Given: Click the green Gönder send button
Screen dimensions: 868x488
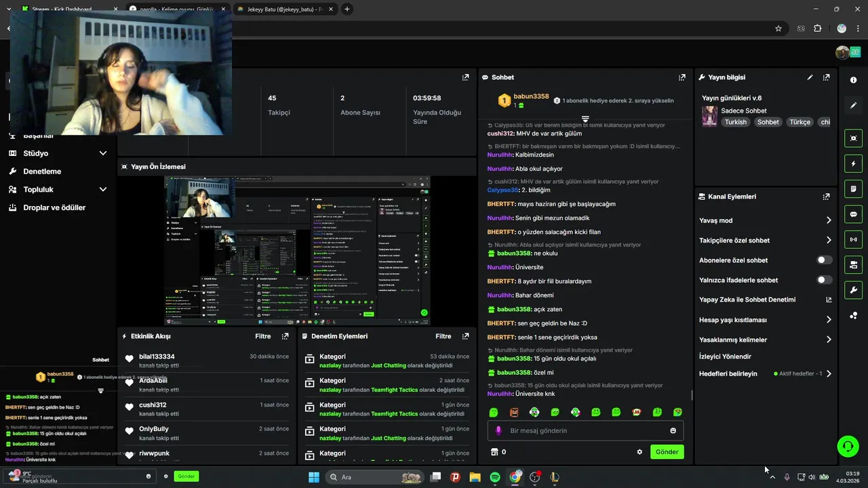Looking at the screenshot, I should click(x=667, y=452).
